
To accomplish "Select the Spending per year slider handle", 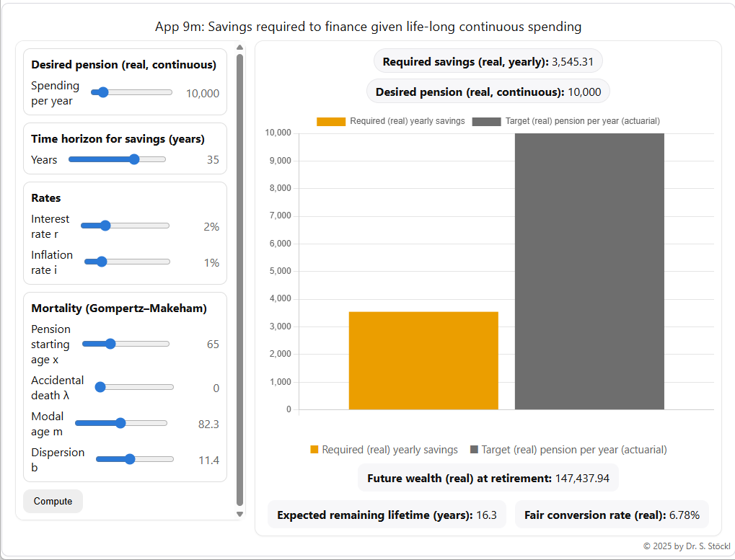I will click(102, 92).
